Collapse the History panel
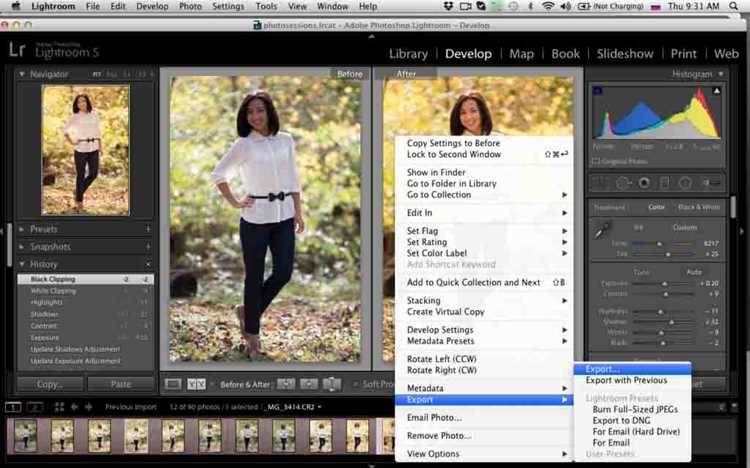The height and width of the screenshot is (468, 750). [22, 264]
